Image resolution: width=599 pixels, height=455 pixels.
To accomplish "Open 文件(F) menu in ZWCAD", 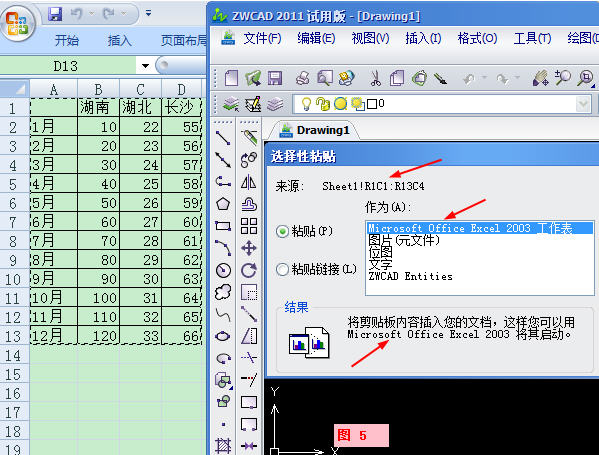I will pos(262,38).
